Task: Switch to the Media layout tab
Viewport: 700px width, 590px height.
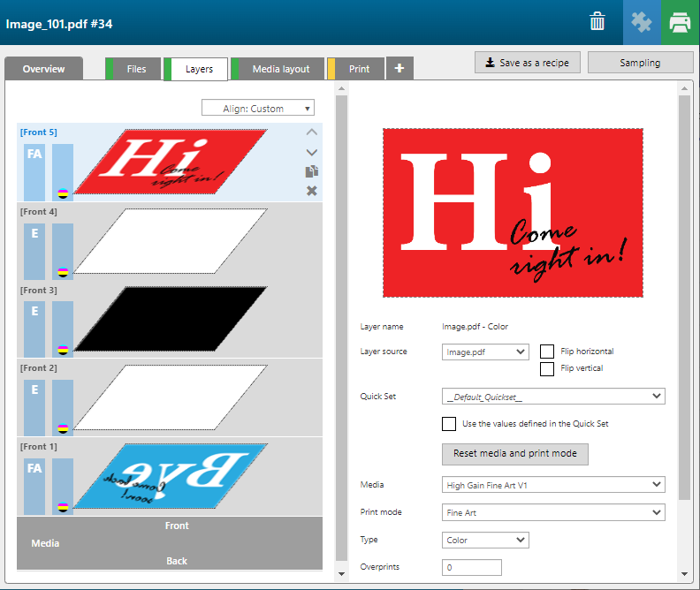Action: [x=280, y=69]
